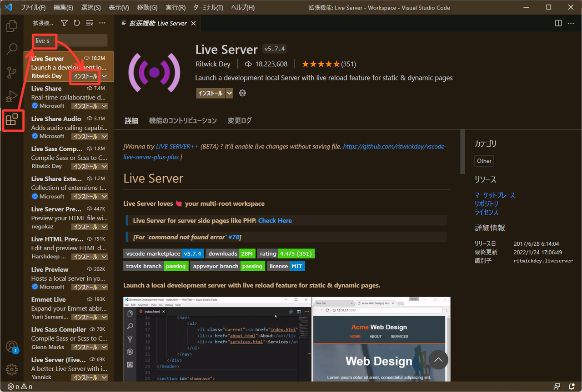Open the Search view in activity bar
The image size is (582, 392).
pos(12,49)
